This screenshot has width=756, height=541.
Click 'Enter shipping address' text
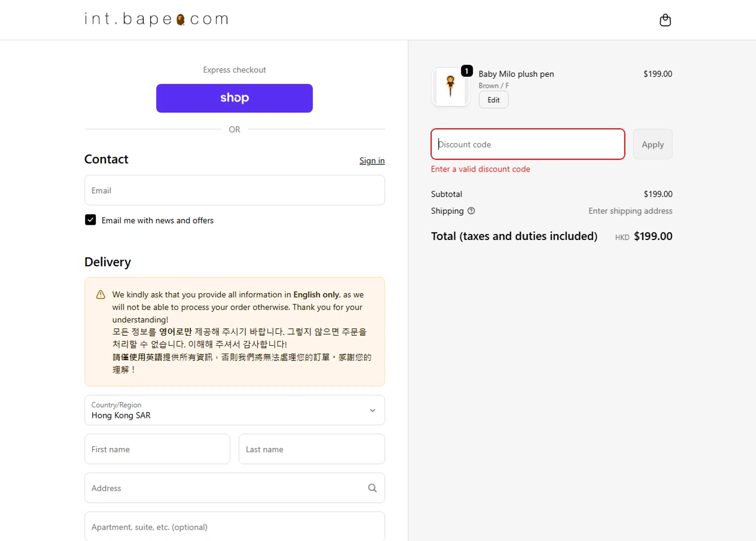tap(630, 211)
